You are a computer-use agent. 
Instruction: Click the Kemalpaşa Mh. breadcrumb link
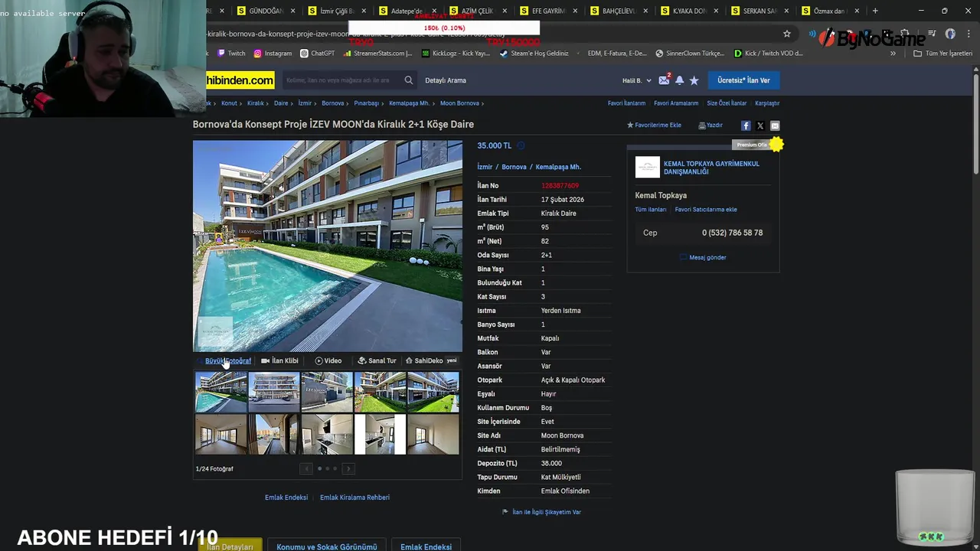click(x=409, y=103)
